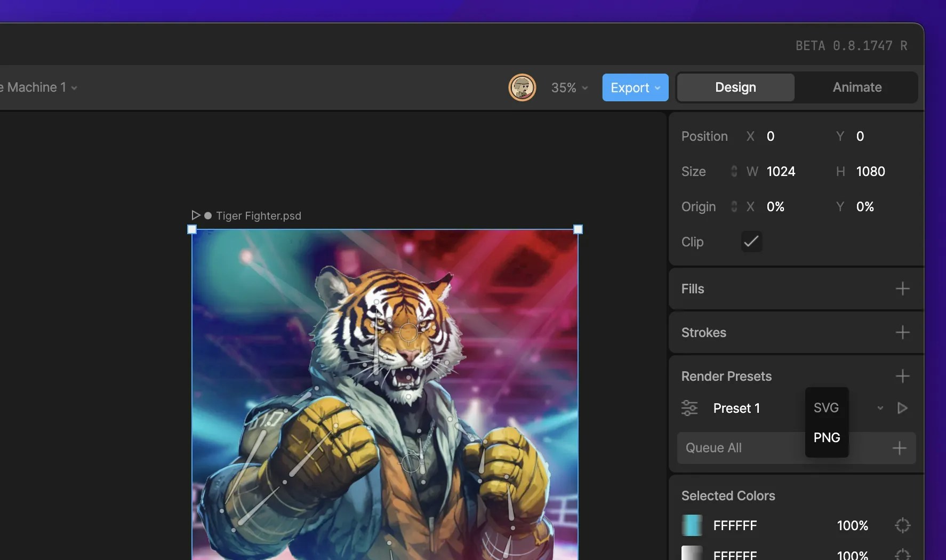
Task: Edit the first FFFFFF hex value
Action: [x=735, y=526]
